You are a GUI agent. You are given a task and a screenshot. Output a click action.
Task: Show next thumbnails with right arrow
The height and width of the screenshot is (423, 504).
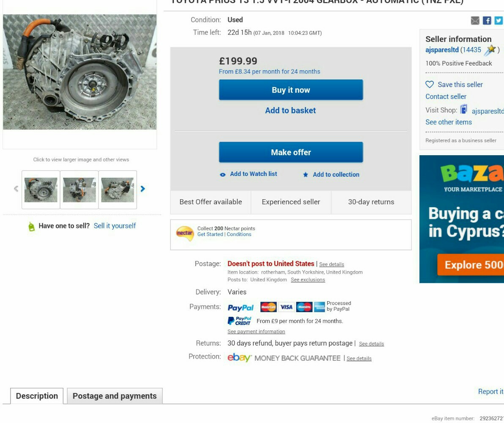(x=143, y=189)
